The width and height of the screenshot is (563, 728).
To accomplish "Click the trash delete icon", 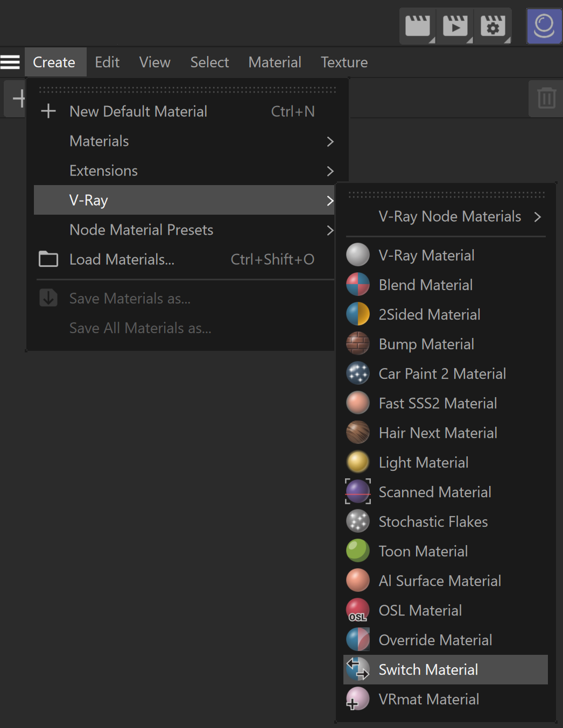I will click(546, 98).
